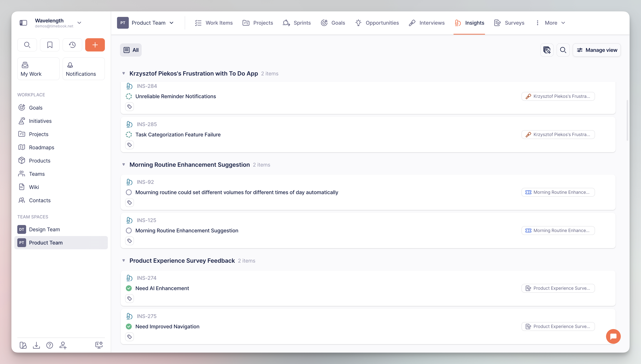
Task: Go to Goals in Workplace sidebar
Action: [x=61, y=108]
